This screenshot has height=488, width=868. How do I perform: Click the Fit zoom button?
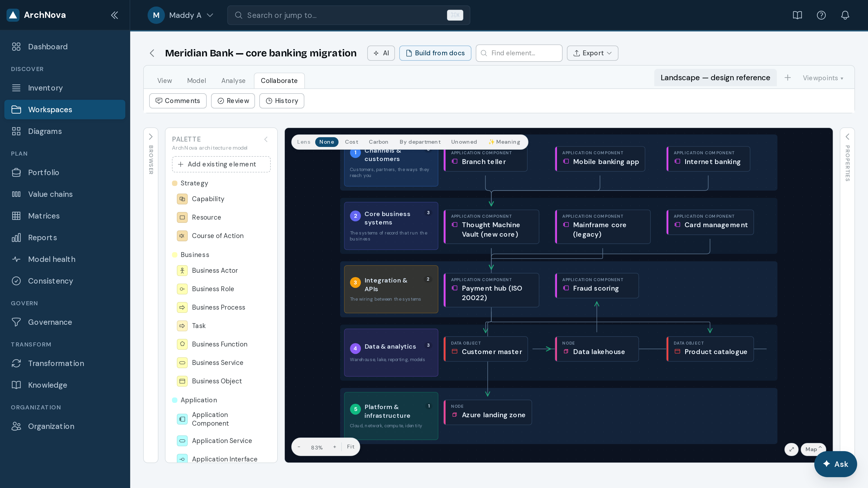pyautogui.click(x=350, y=447)
